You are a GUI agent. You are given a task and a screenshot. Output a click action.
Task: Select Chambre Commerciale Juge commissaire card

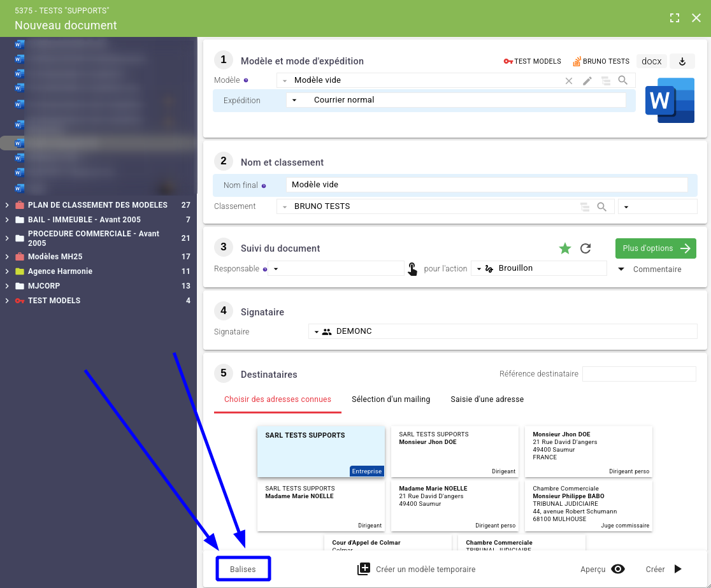589,506
